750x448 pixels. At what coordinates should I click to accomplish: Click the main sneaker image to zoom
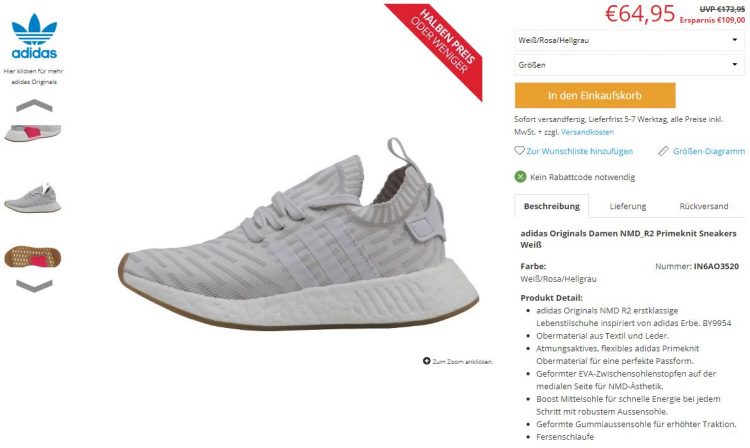[x=298, y=234]
